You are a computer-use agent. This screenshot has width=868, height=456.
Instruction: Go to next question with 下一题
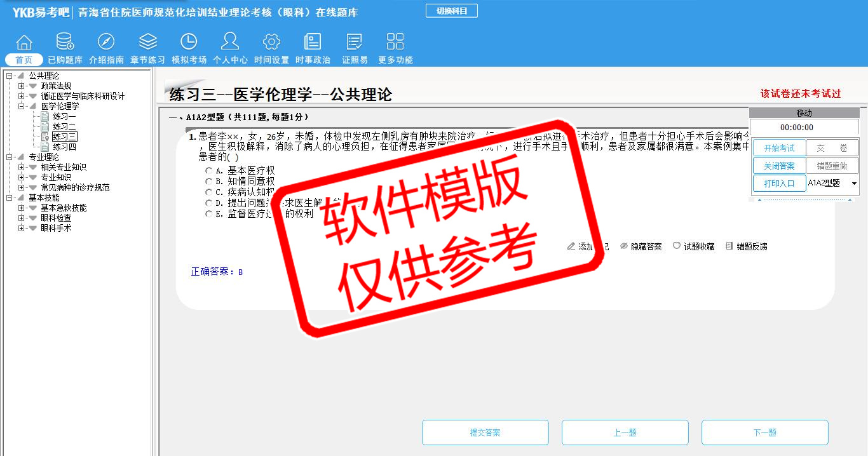[764, 433]
